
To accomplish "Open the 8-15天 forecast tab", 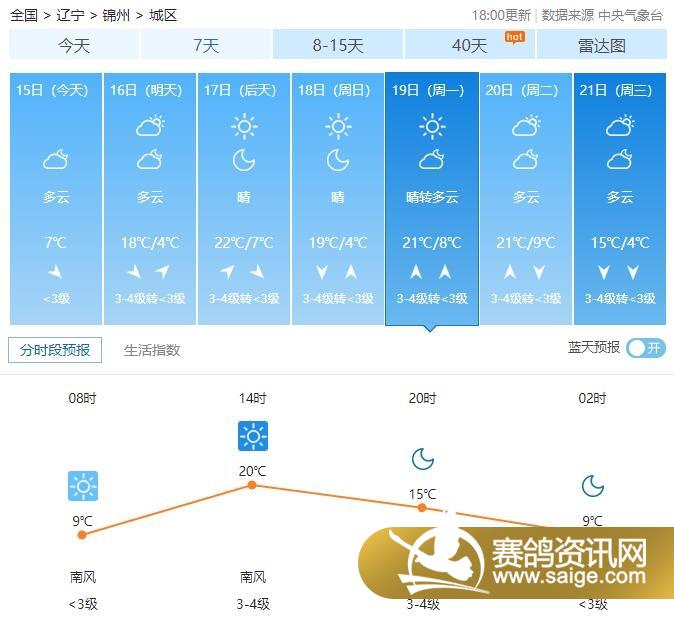I will click(338, 45).
